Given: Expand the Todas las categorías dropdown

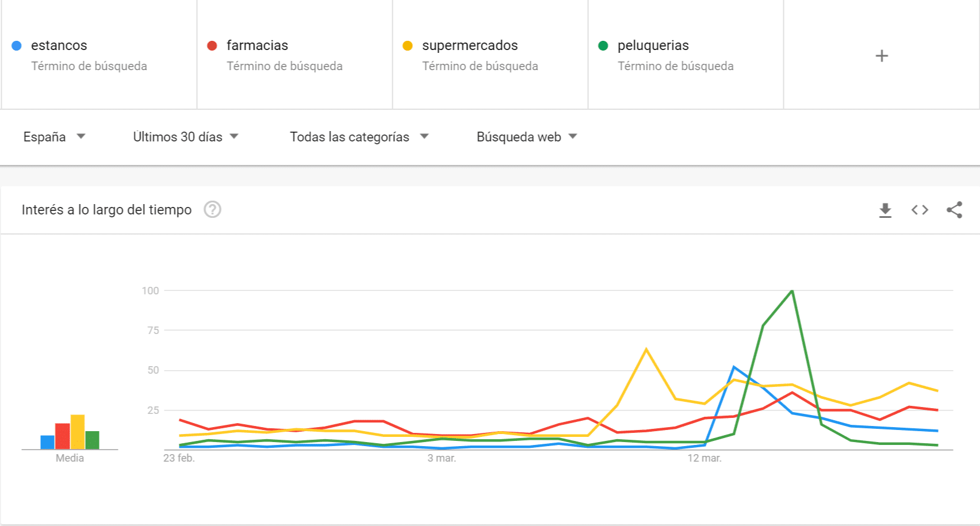Looking at the screenshot, I should click(359, 137).
